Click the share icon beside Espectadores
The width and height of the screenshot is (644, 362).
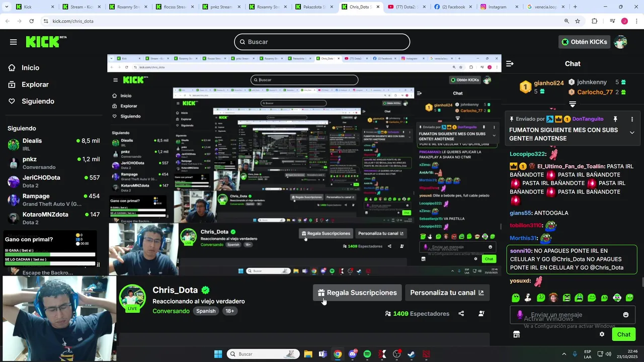tap(461, 314)
